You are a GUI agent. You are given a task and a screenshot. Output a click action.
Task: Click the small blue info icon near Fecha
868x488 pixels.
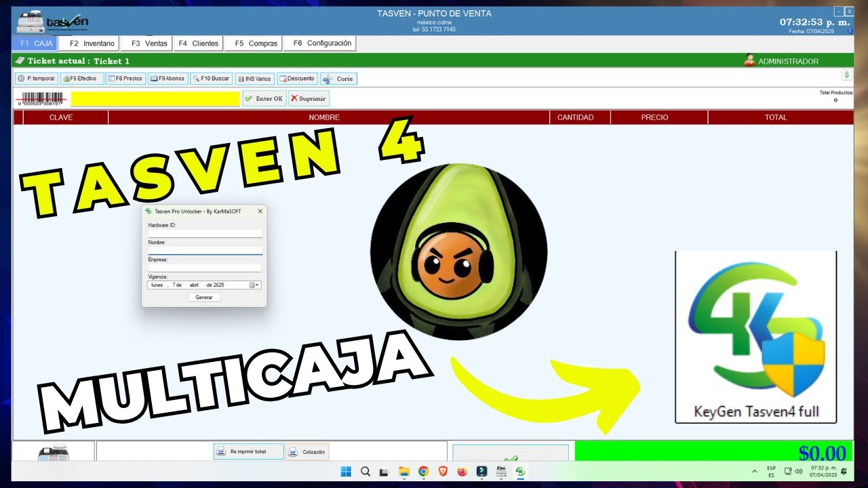click(x=850, y=31)
